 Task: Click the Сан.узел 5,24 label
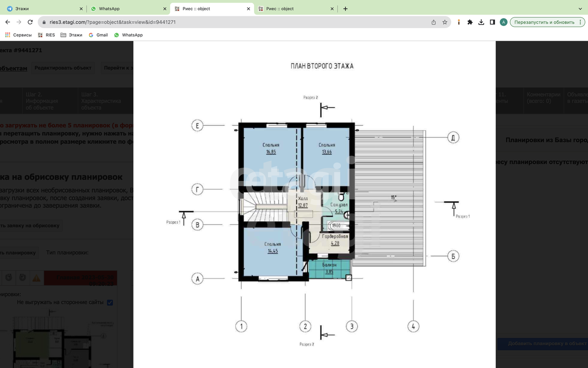[339, 208]
